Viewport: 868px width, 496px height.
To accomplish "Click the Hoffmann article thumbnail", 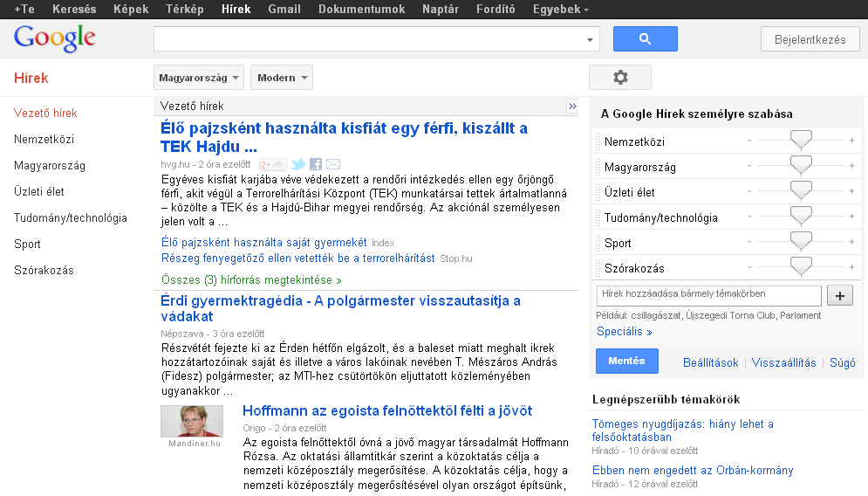I will (192, 421).
